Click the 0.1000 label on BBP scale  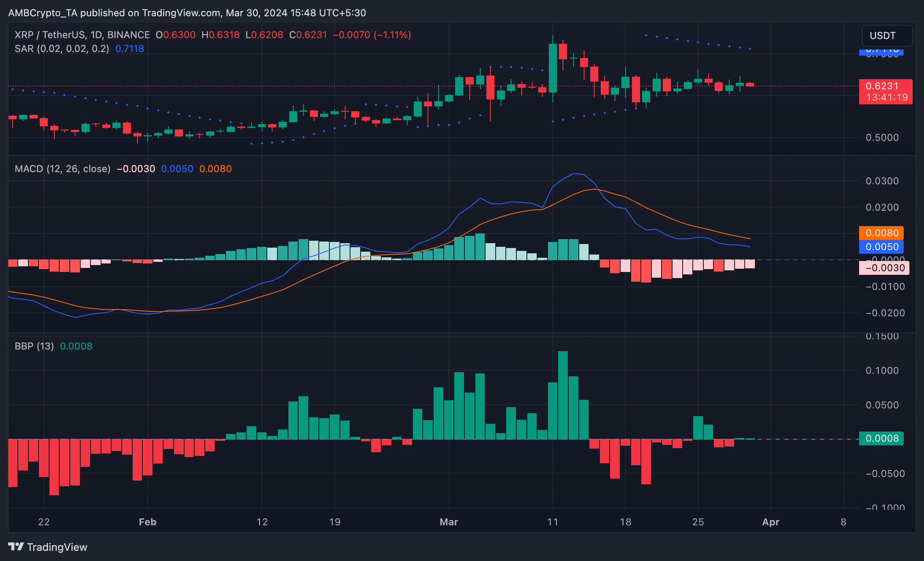[882, 371]
